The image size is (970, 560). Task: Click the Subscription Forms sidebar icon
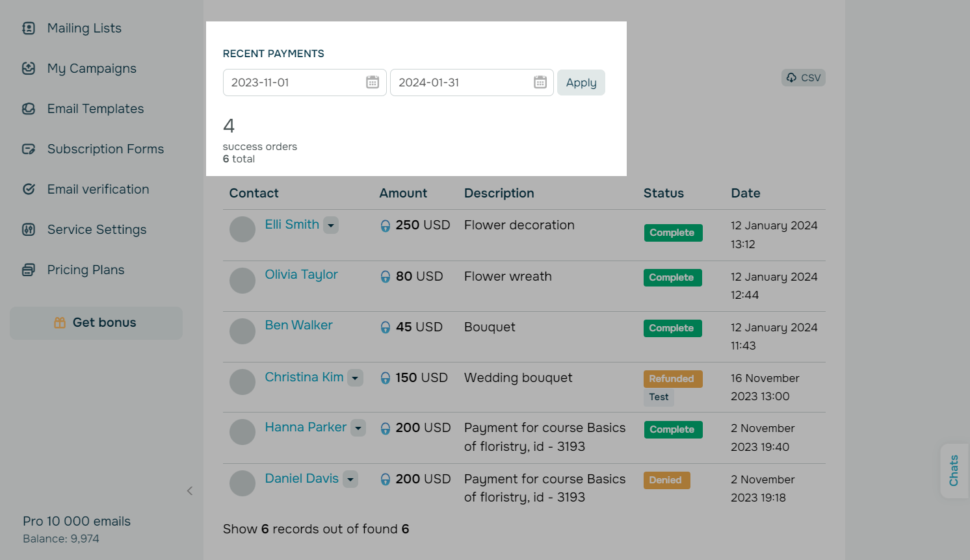tap(29, 149)
